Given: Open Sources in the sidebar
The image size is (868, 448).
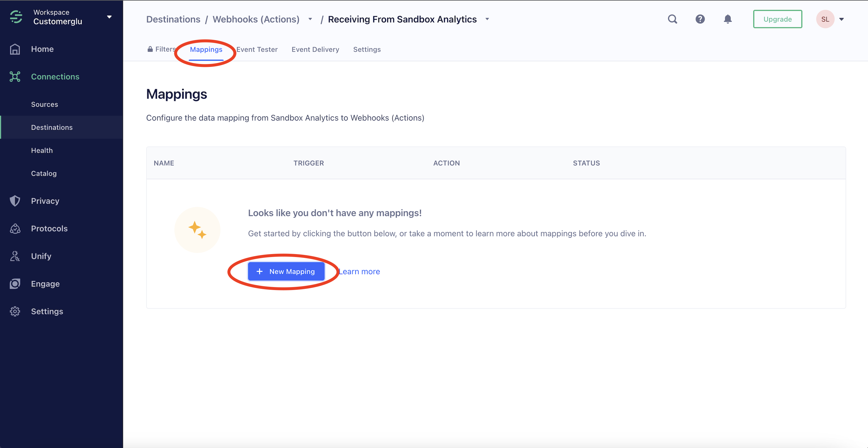Looking at the screenshot, I should click(45, 104).
